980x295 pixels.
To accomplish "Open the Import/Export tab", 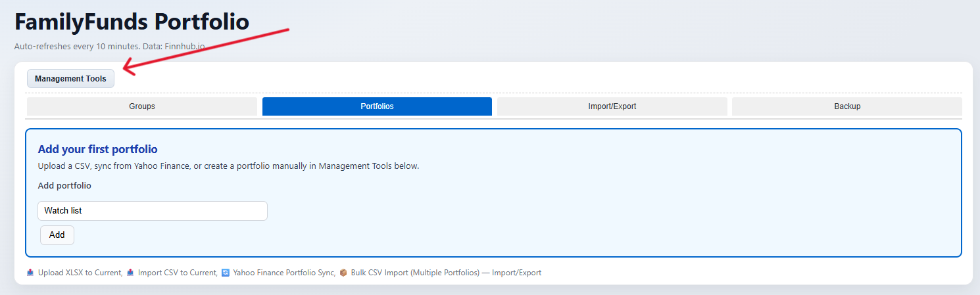I will tap(612, 106).
